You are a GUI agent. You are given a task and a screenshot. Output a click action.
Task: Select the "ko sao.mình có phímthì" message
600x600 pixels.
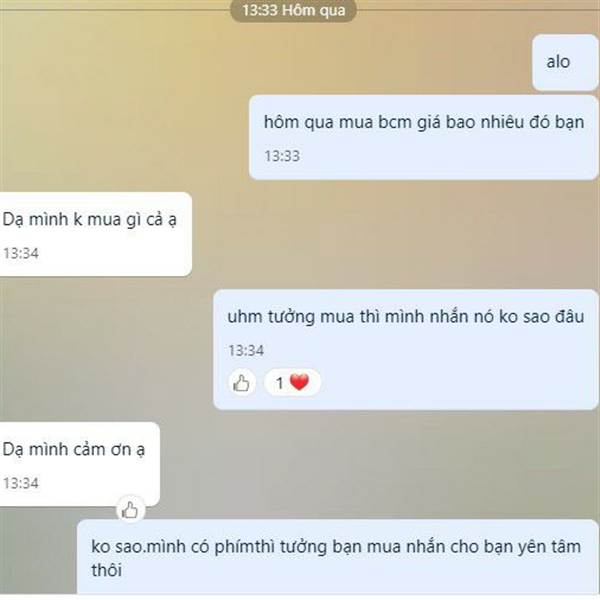(x=338, y=557)
